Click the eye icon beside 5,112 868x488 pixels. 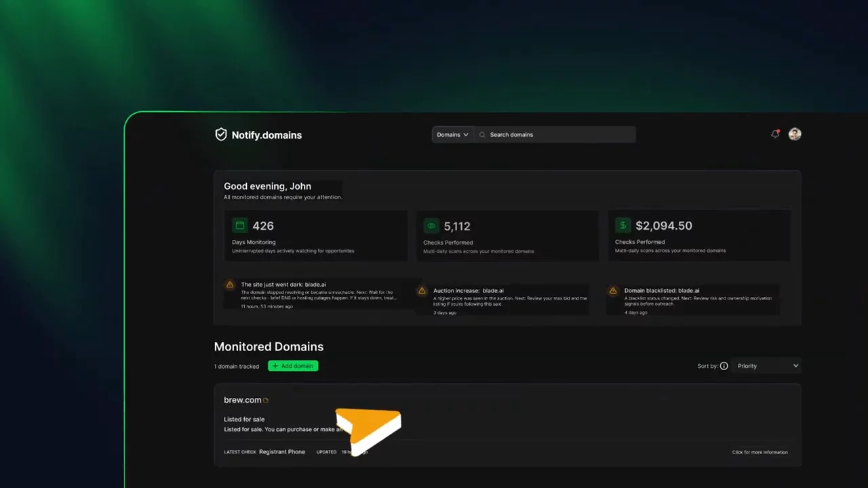(431, 226)
